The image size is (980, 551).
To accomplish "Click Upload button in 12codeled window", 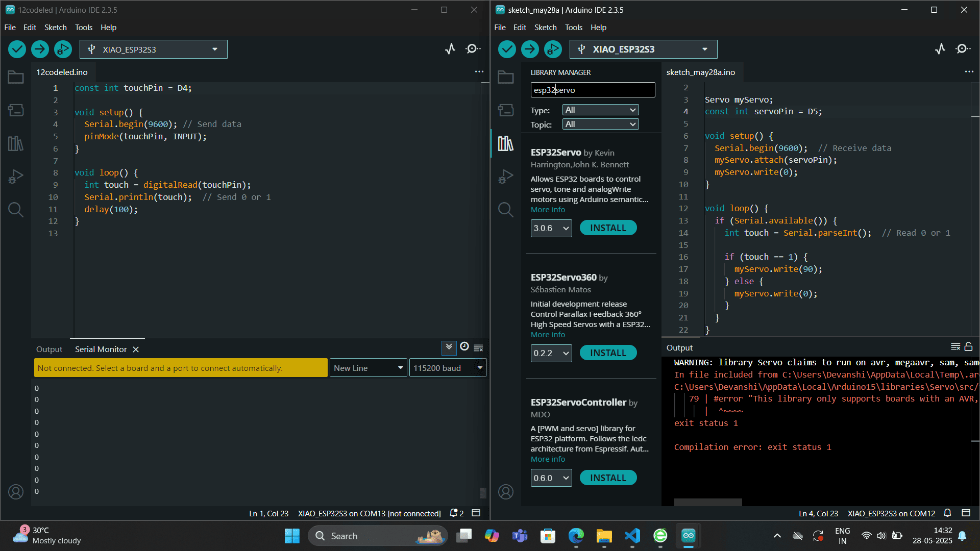I will pos(40,49).
